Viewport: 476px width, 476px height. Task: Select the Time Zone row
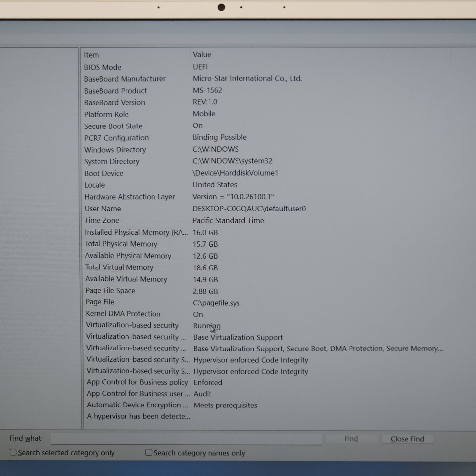[102, 220]
